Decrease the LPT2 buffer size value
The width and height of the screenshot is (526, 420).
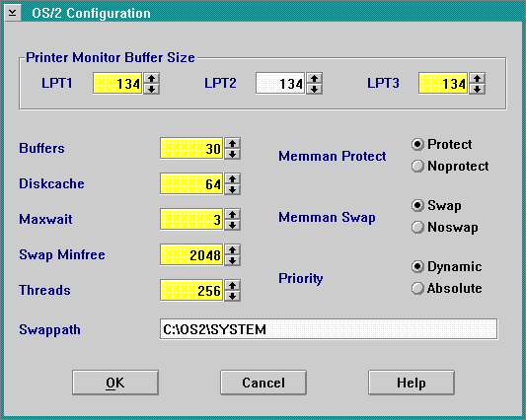point(314,89)
